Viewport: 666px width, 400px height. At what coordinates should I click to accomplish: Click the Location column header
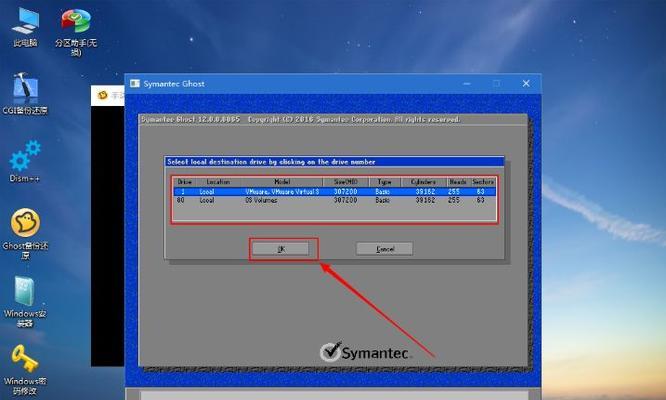[218, 182]
